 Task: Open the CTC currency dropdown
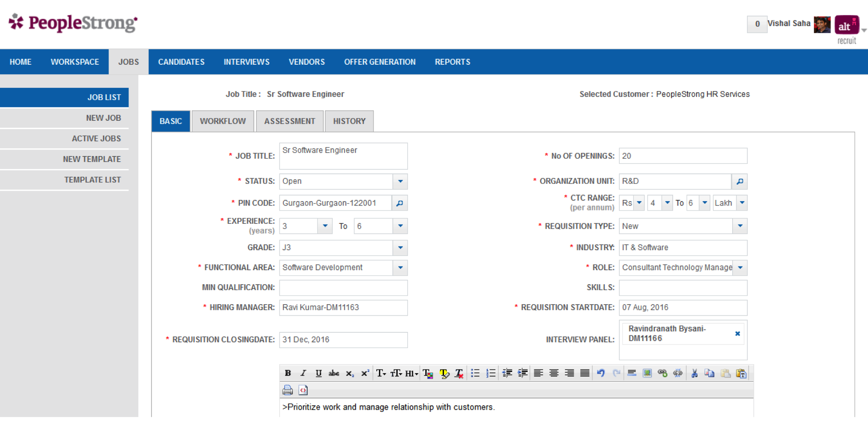639,203
